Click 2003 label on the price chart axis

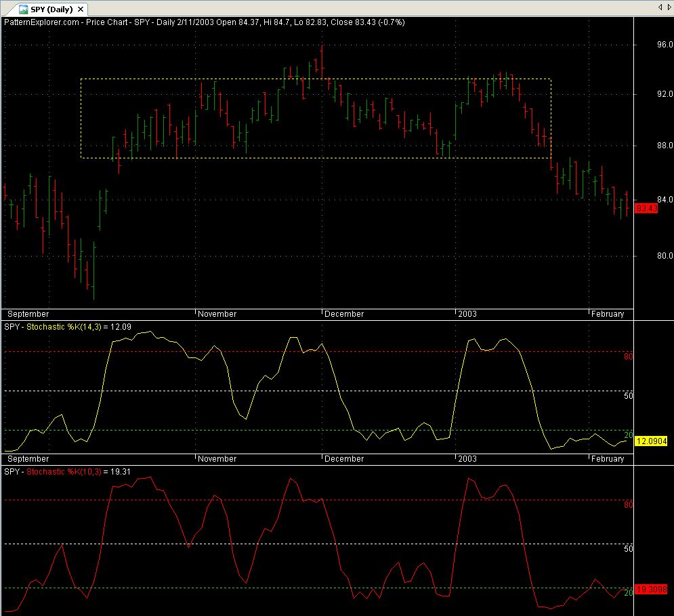[x=467, y=314]
